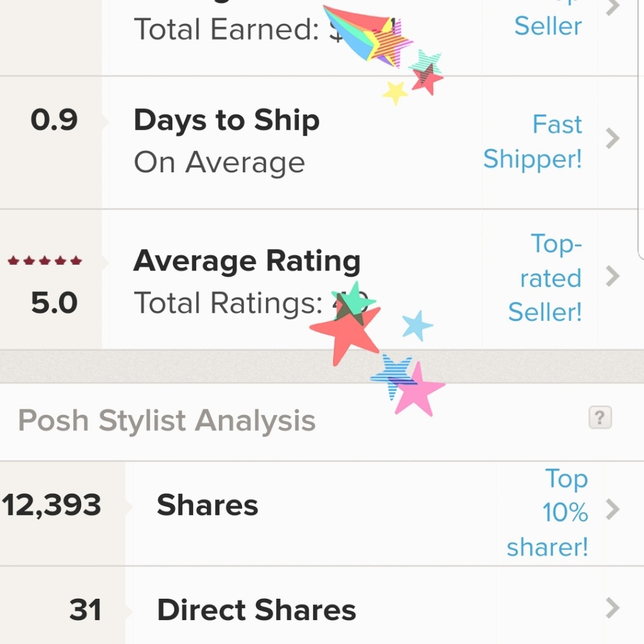Expand the Days to Ship chevron

613,138
